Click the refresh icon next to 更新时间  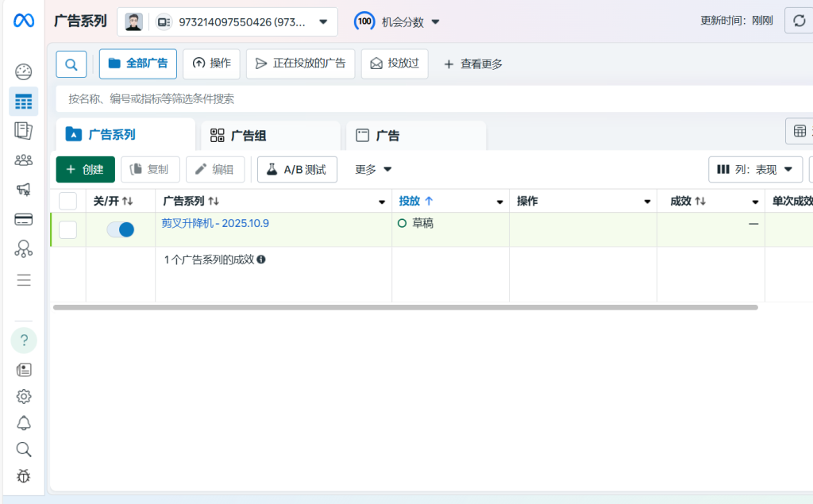[799, 21]
